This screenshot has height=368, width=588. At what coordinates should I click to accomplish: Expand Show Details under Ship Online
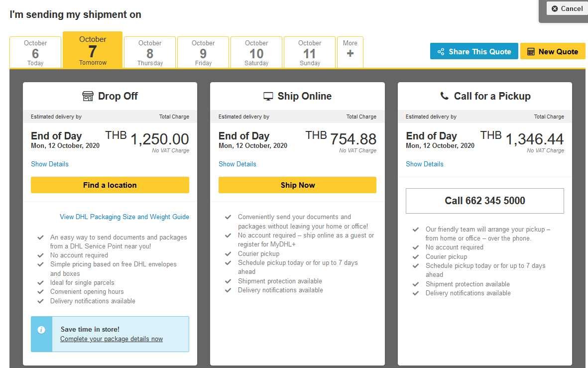pos(237,164)
